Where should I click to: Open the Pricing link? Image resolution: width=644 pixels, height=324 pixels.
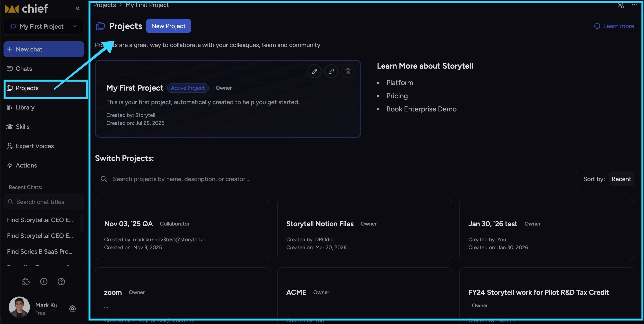[x=397, y=96]
